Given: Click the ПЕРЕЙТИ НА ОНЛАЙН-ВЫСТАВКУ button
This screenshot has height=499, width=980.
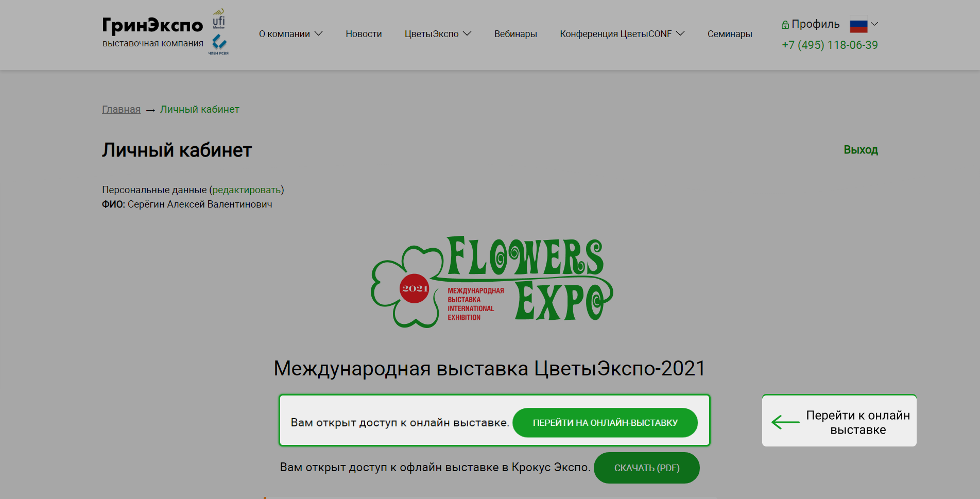Looking at the screenshot, I should click(x=605, y=423).
